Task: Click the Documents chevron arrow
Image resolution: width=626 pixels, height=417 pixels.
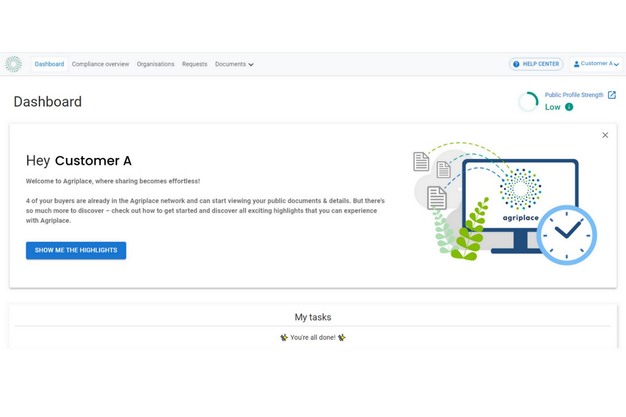Action: pos(251,65)
